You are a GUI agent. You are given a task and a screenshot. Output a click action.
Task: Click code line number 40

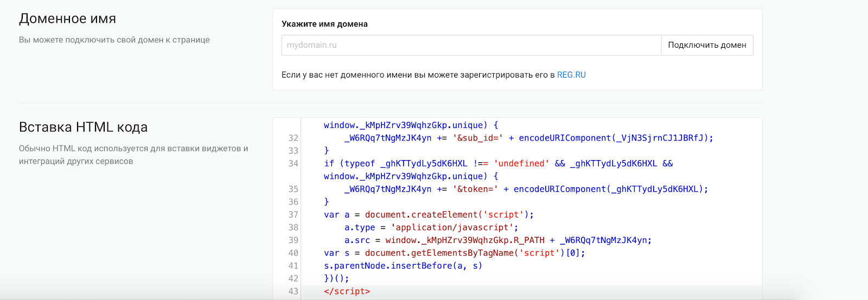tap(293, 253)
